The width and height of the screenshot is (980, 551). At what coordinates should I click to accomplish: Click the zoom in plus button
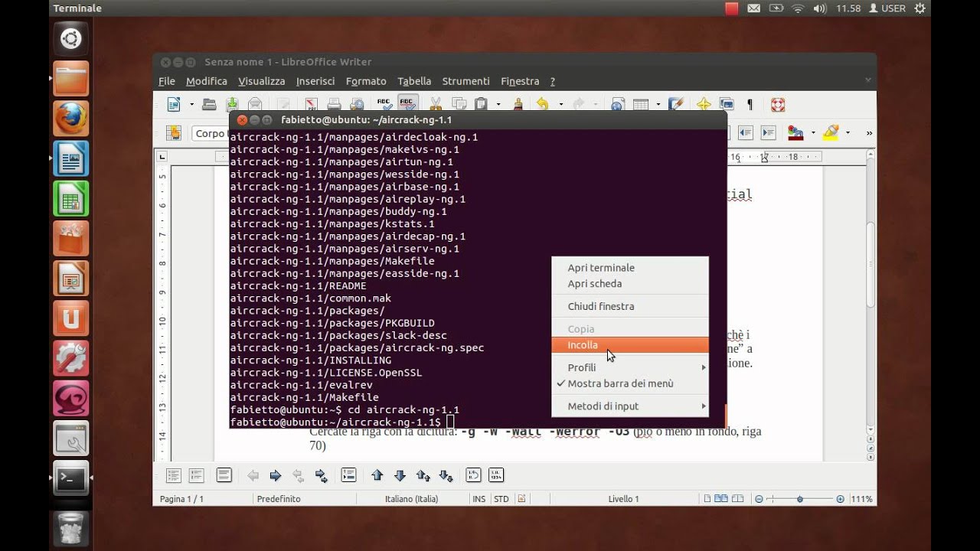pos(840,499)
